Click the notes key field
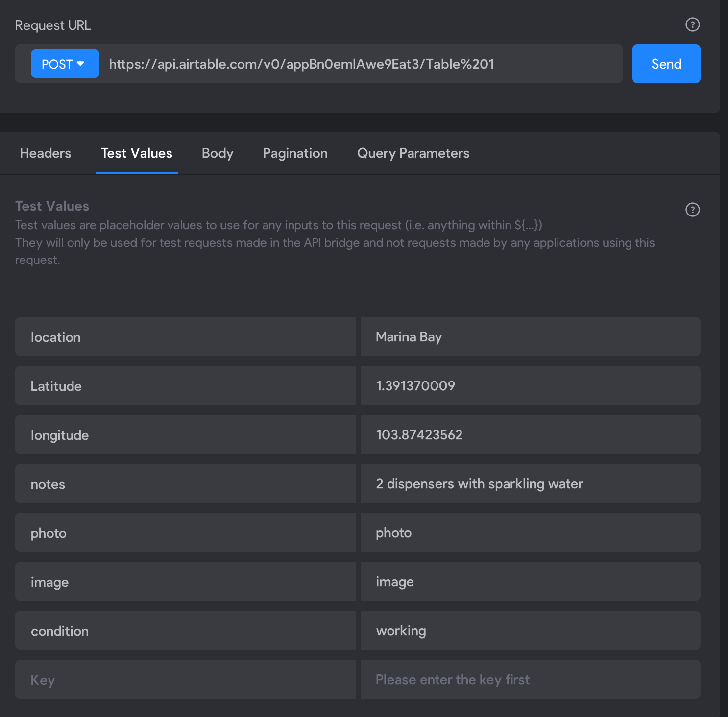This screenshot has height=717, width=728. [185, 483]
